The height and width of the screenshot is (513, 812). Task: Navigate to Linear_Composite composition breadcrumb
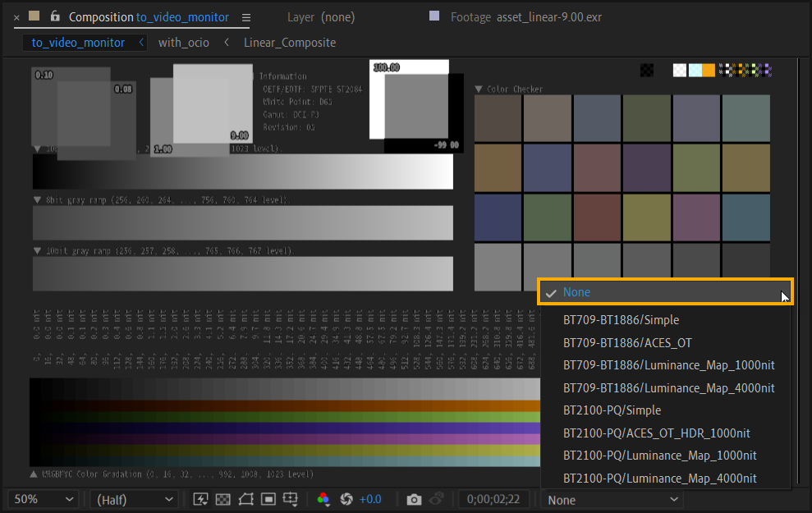[x=290, y=43]
